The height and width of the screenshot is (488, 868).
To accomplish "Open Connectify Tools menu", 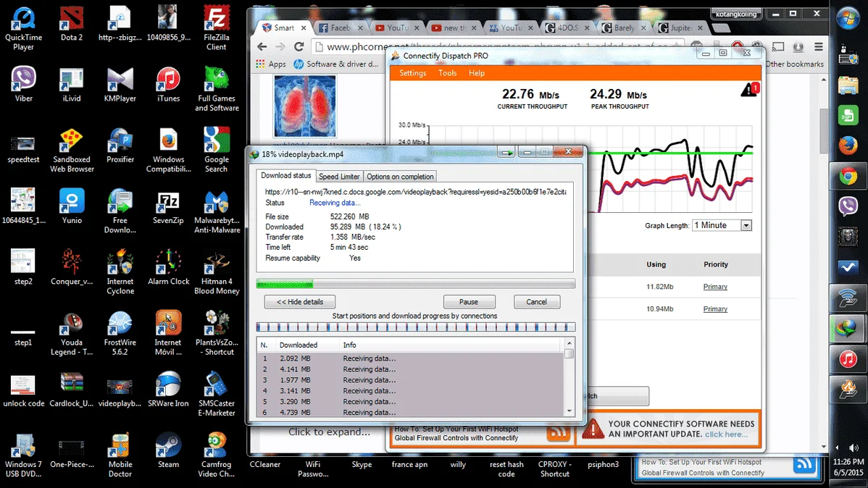I will [447, 73].
